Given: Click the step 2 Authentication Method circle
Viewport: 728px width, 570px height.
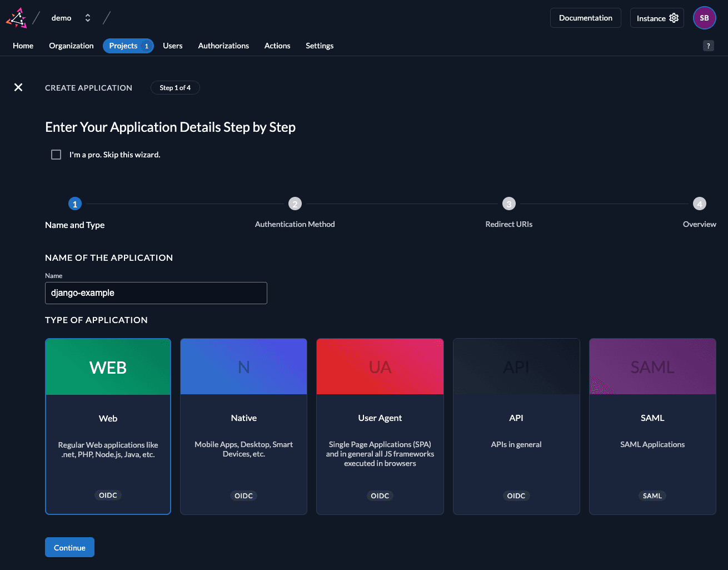Looking at the screenshot, I should pyautogui.click(x=295, y=204).
